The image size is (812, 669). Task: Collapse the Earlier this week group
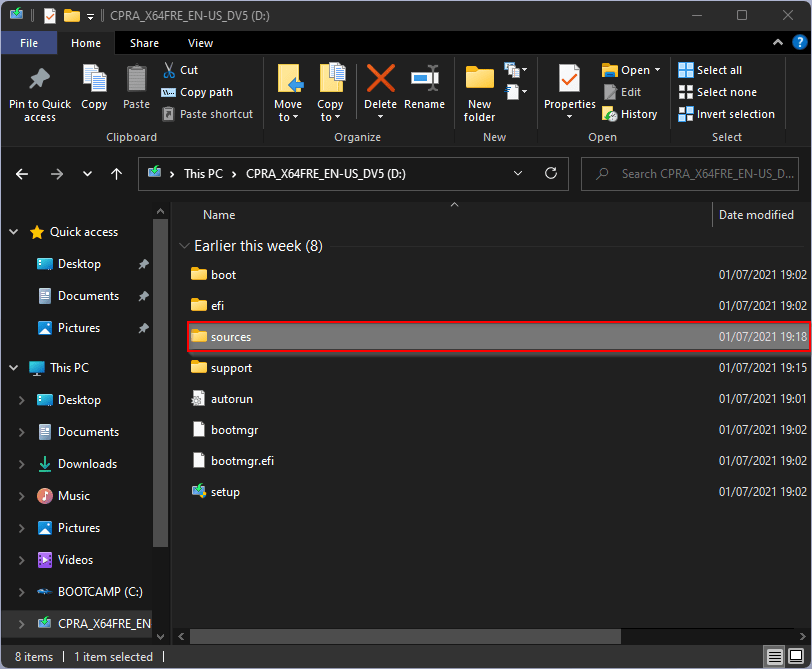tap(184, 246)
